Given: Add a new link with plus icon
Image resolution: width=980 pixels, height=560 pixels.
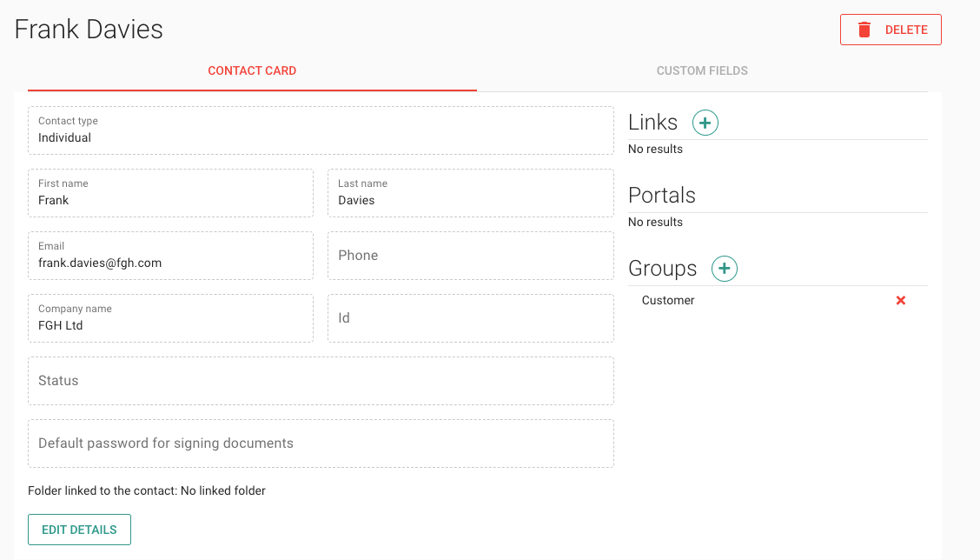Looking at the screenshot, I should point(705,123).
